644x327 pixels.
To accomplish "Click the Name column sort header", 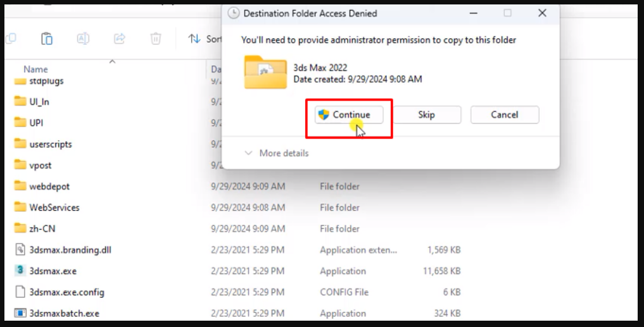I will click(35, 70).
